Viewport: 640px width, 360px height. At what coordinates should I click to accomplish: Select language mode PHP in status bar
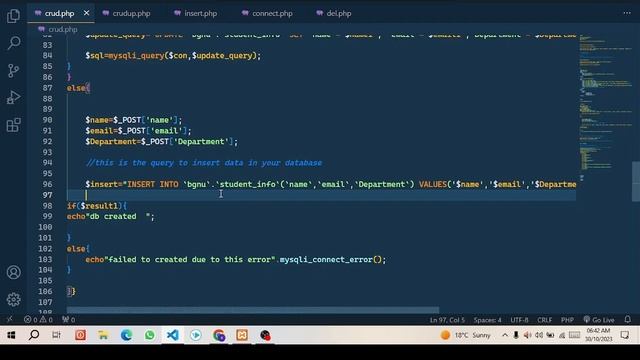click(x=567, y=320)
